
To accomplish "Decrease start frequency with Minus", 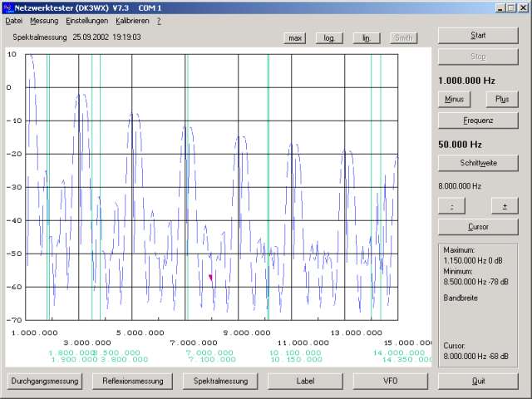I will coord(454,100).
